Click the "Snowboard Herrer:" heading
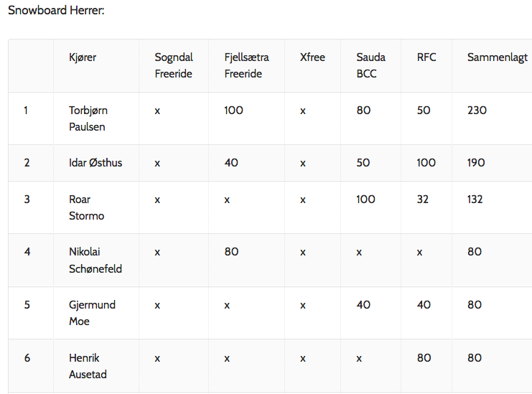 [x=56, y=11]
